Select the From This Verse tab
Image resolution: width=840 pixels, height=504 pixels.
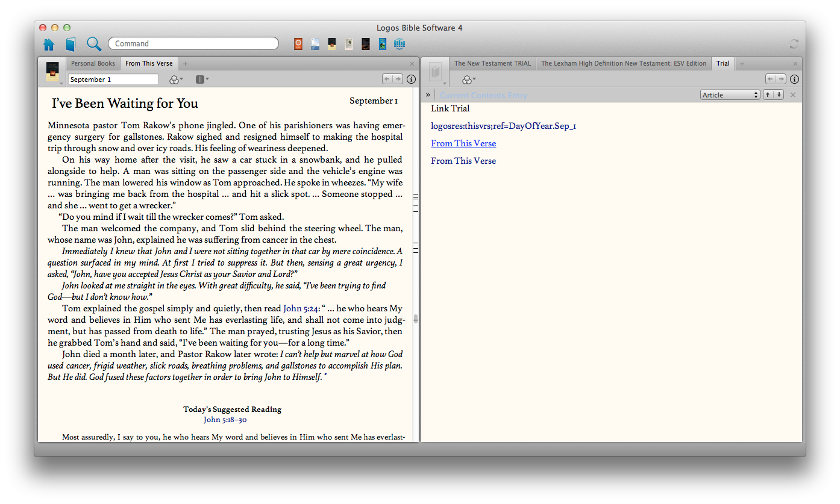click(x=149, y=63)
